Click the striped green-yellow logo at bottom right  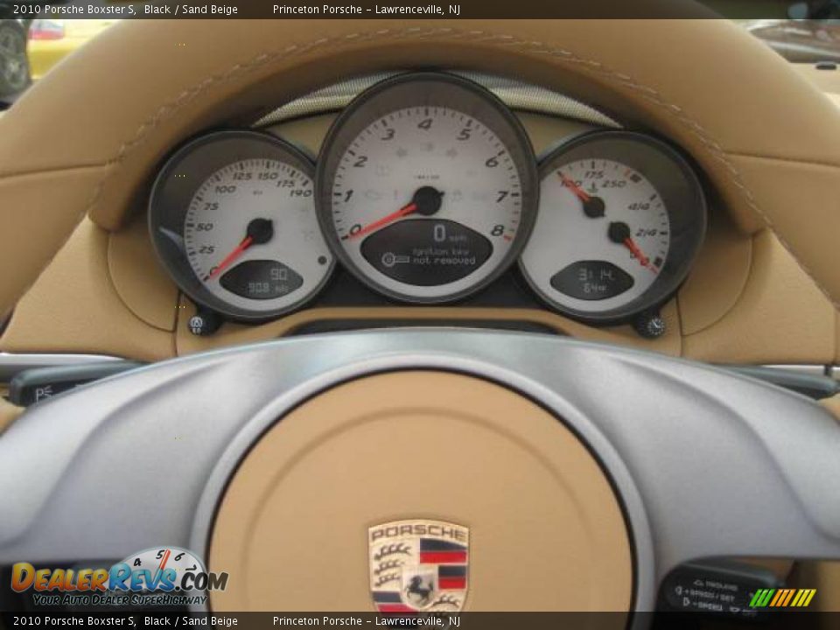coord(782,598)
